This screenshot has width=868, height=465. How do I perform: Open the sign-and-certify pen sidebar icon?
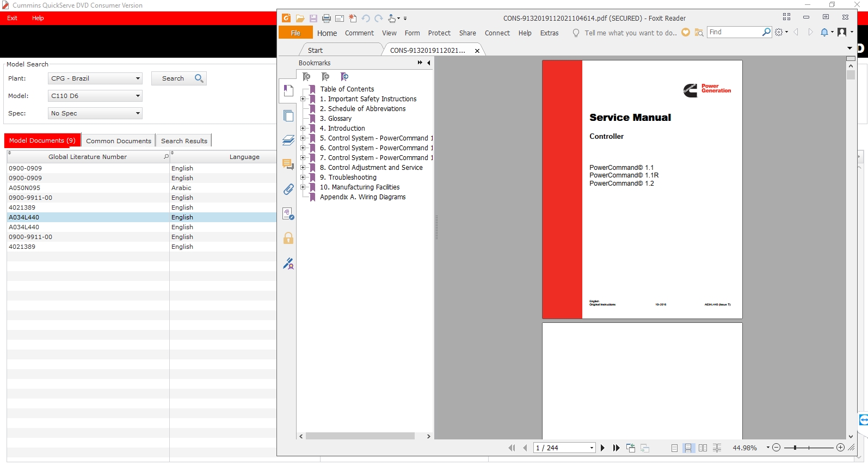pos(288,264)
